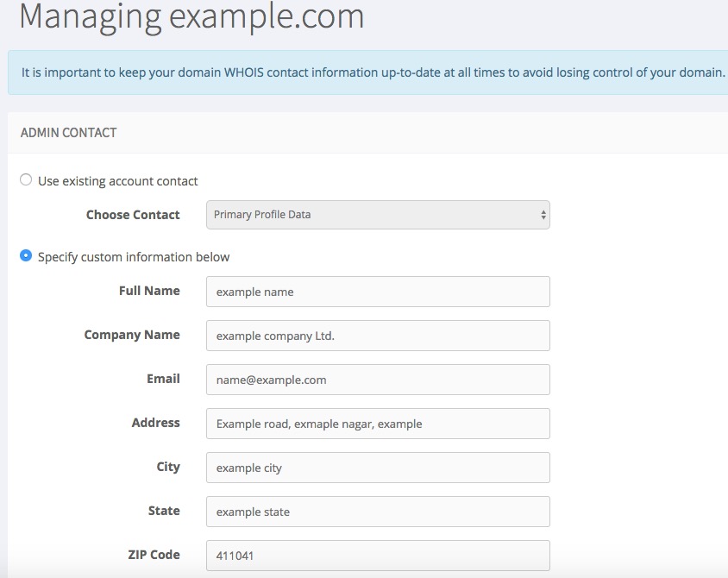
Task: Click the Email input field
Action: (x=378, y=380)
